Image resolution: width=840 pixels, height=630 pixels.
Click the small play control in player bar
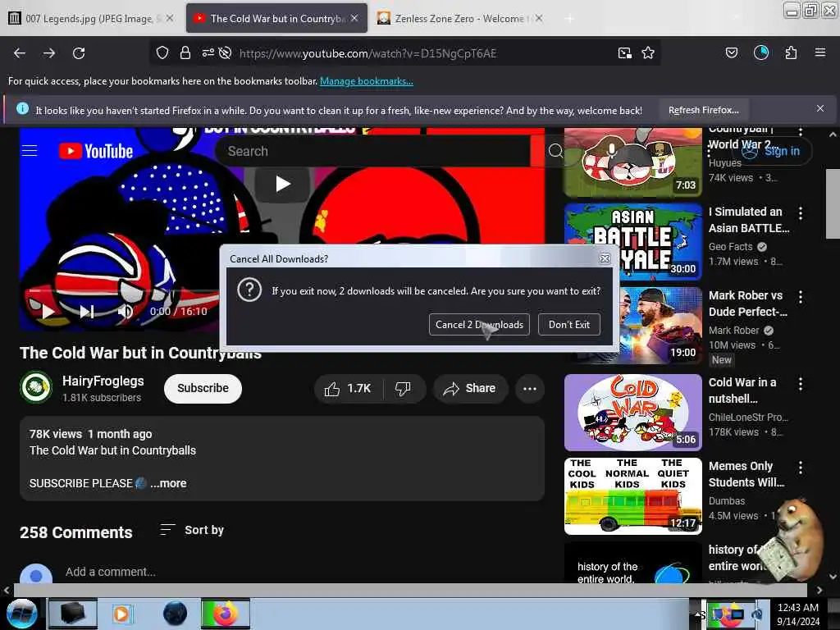[48, 311]
